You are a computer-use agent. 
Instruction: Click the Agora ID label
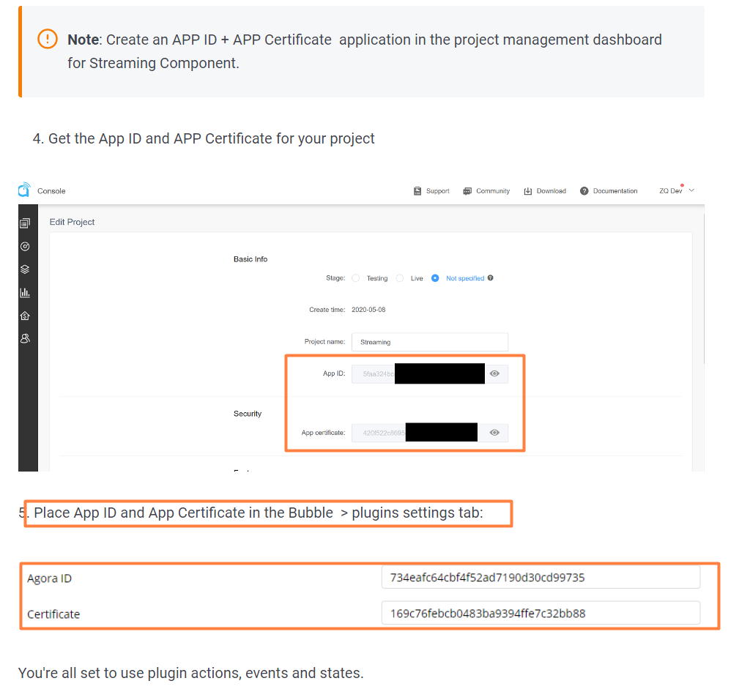50,578
